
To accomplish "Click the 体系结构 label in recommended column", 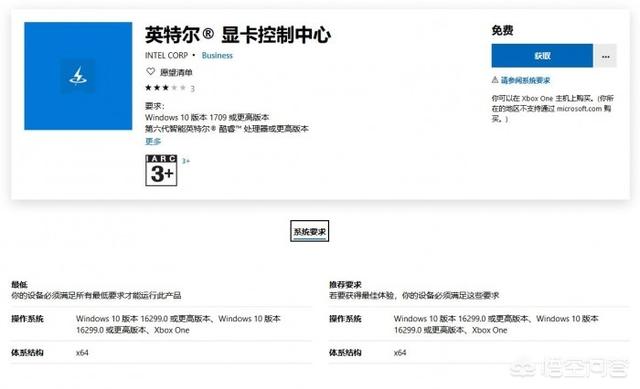I will (x=345, y=353).
